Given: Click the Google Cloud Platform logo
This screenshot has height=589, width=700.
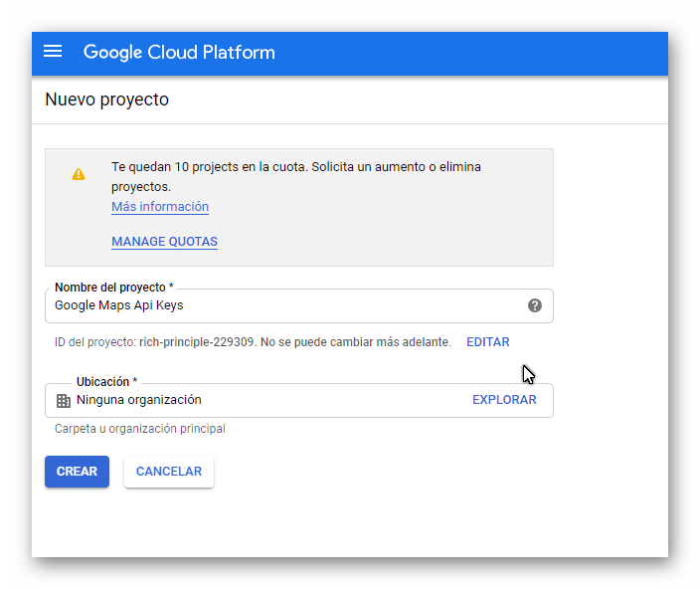Looking at the screenshot, I should [x=179, y=53].
